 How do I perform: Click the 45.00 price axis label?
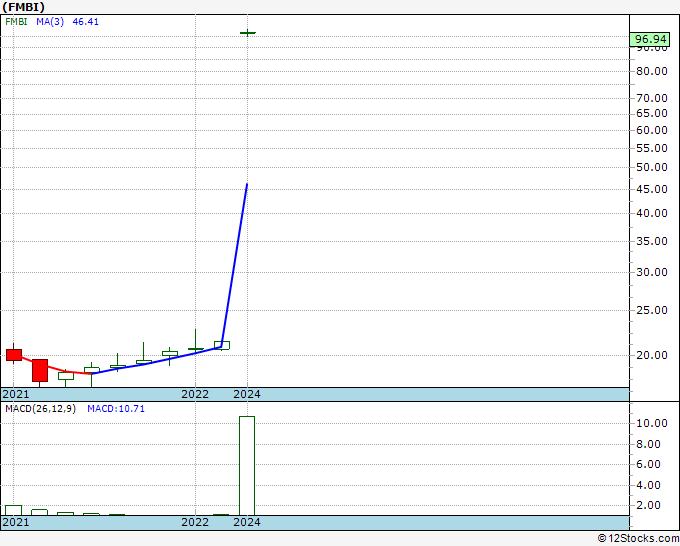pyautogui.click(x=652, y=189)
